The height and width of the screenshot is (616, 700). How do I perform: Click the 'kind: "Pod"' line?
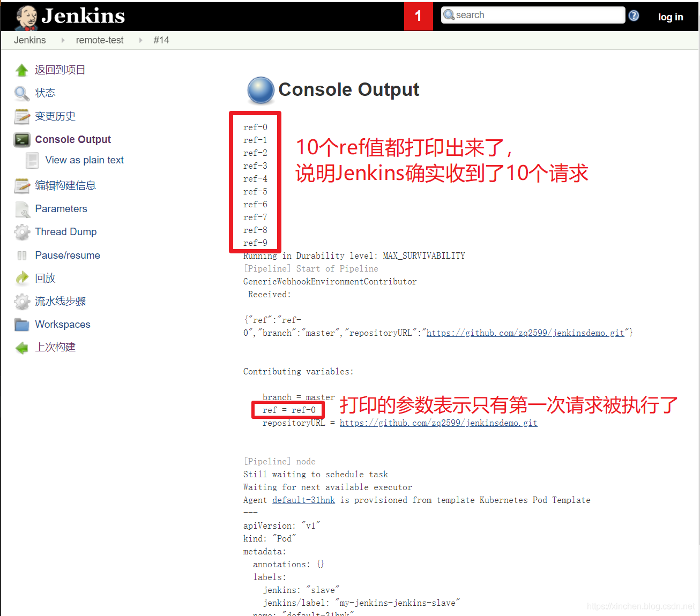(x=270, y=539)
